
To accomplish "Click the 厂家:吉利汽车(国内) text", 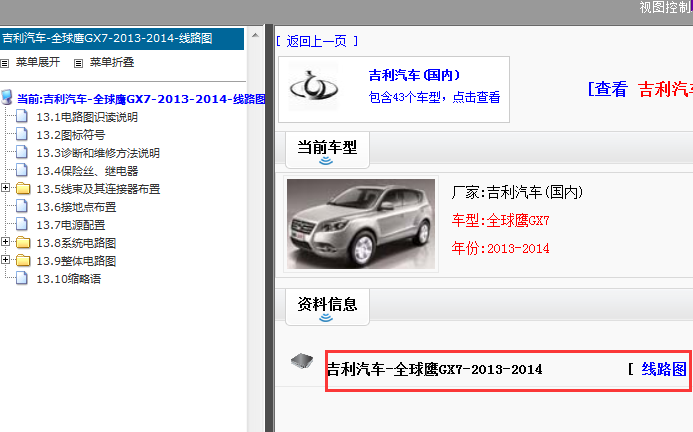I will point(517,192).
